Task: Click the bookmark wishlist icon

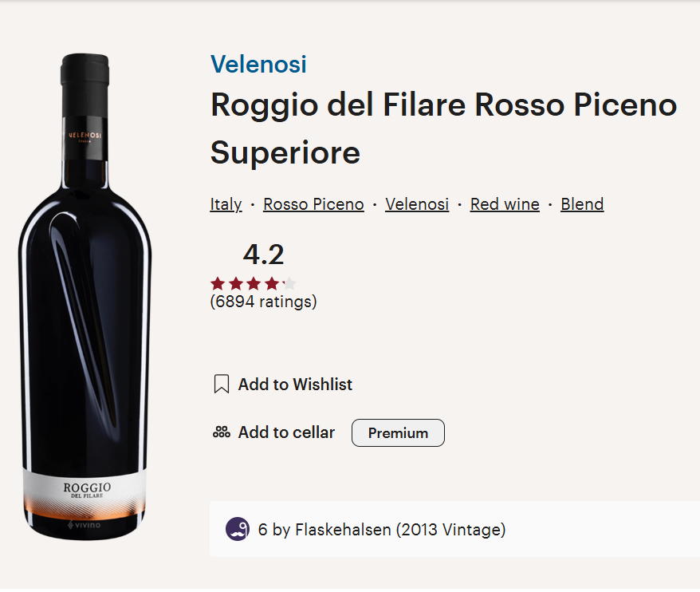Action: (222, 385)
